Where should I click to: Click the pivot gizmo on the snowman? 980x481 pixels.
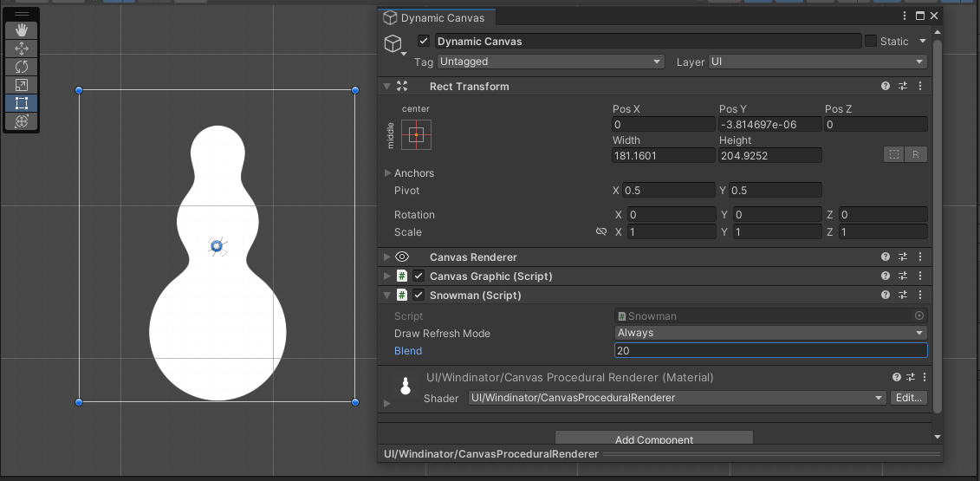(217, 246)
